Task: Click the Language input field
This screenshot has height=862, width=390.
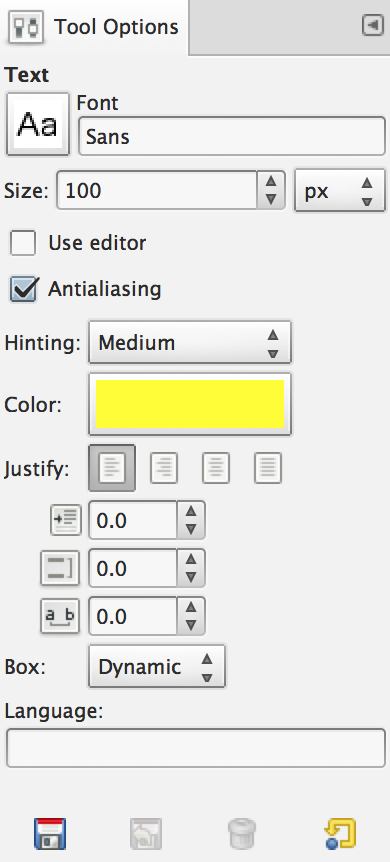Action: (195, 748)
